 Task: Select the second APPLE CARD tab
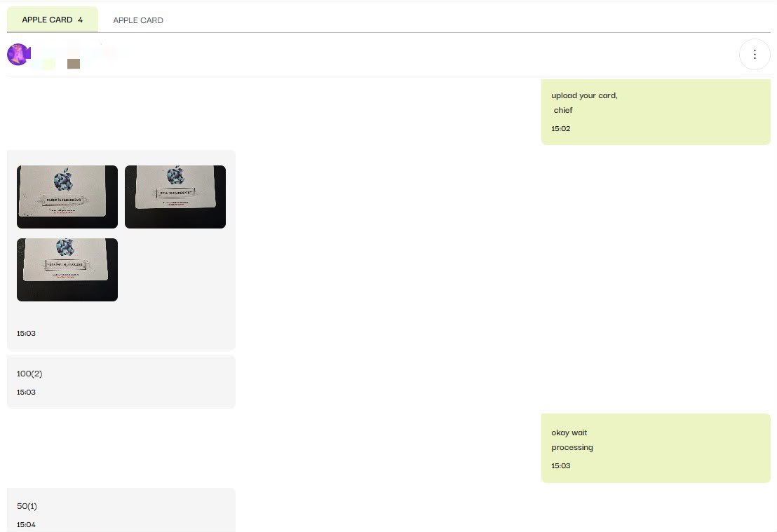(x=138, y=20)
